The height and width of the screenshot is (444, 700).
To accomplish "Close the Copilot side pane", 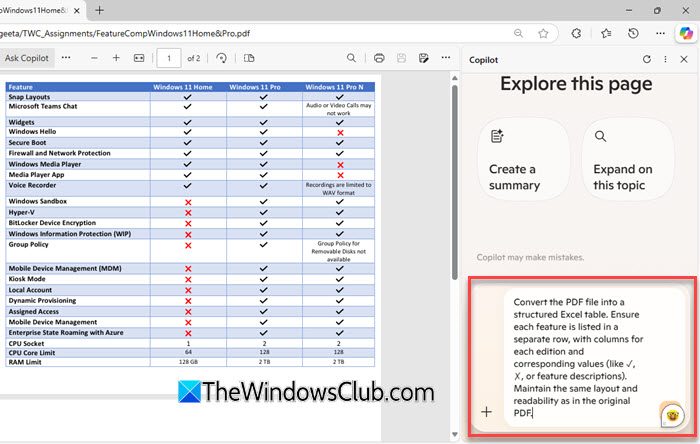I will [684, 59].
